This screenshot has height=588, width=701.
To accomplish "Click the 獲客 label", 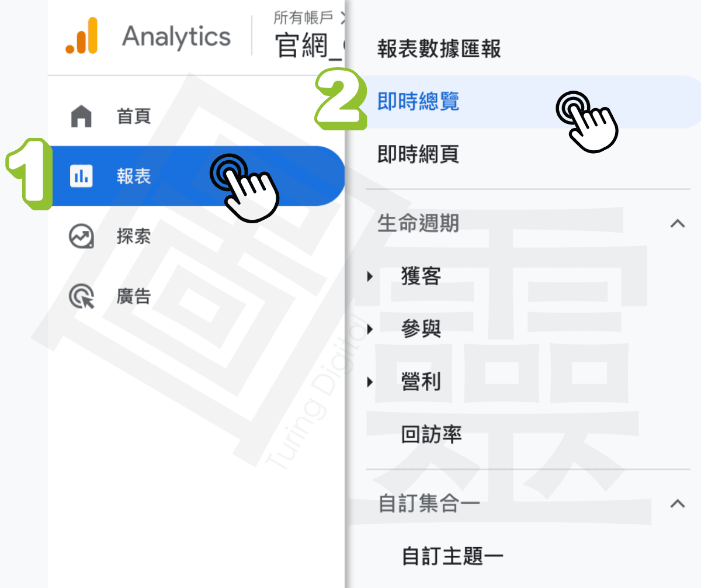I will coord(421,276).
